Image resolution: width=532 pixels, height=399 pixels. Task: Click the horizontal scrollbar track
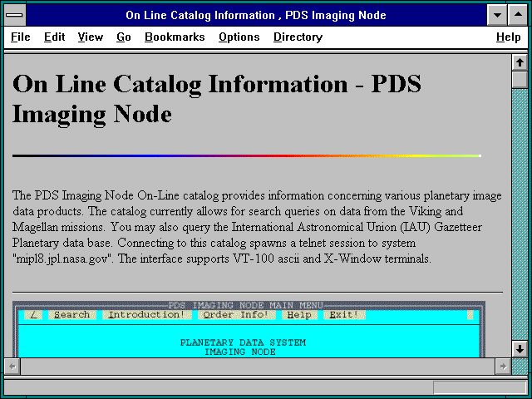258,367
